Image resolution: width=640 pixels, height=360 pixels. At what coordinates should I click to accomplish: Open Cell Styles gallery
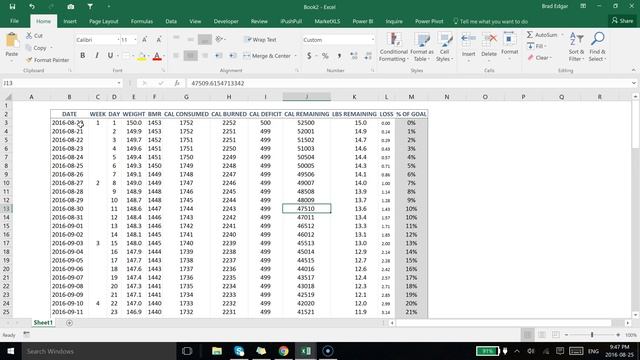[444, 47]
